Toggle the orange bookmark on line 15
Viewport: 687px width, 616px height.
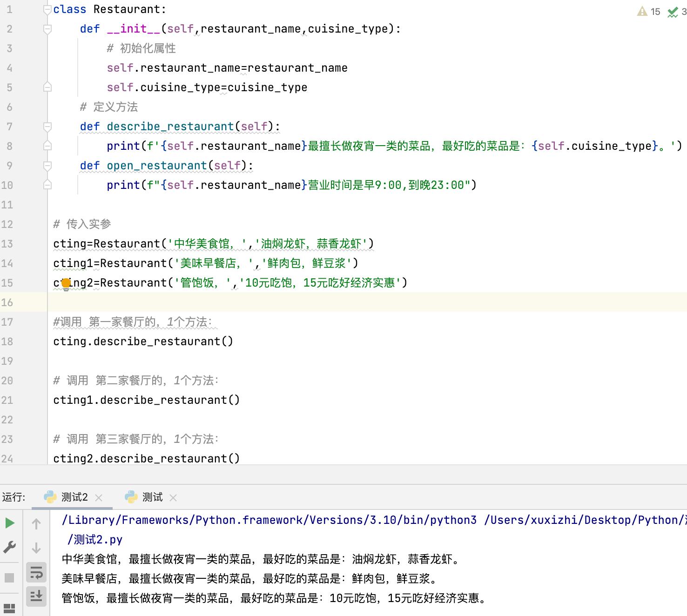coord(66,282)
